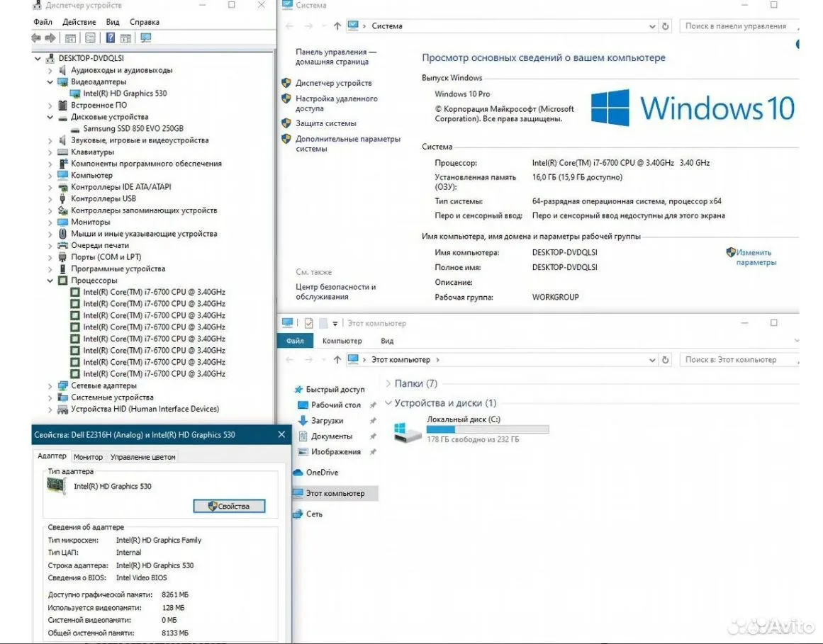Open the Действие menu in Device Manager
This screenshot has width=823, height=644.
point(79,22)
